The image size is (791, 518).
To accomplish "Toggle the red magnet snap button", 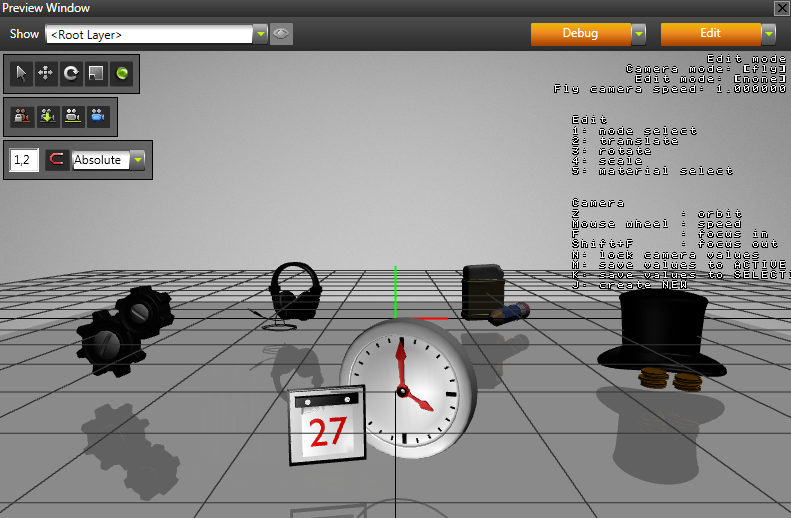I will [58, 160].
